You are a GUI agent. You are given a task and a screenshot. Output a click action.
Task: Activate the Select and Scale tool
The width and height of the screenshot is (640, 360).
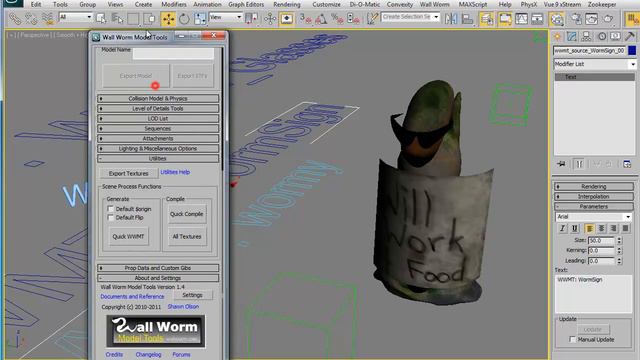click(x=200, y=19)
